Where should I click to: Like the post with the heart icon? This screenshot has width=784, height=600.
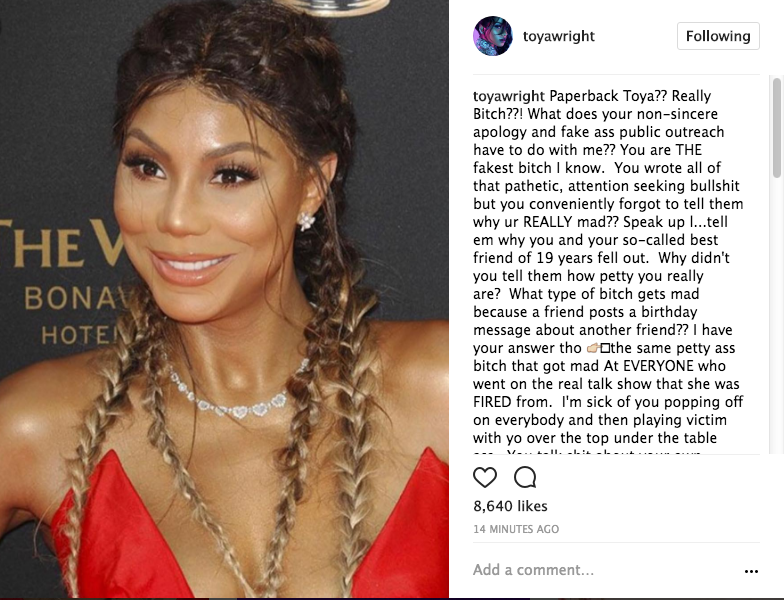pos(484,478)
